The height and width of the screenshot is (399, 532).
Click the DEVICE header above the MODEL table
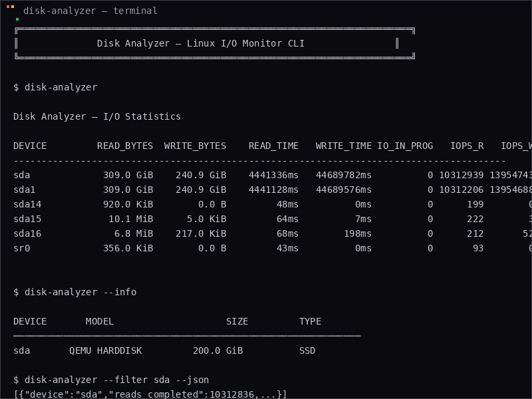click(x=30, y=322)
